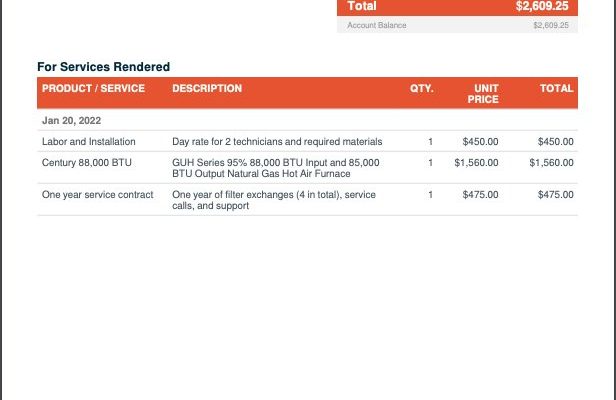This screenshot has width=616, height=400.
Task: Select the UNIT PRICE column header
Action: [x=483, y=94]
